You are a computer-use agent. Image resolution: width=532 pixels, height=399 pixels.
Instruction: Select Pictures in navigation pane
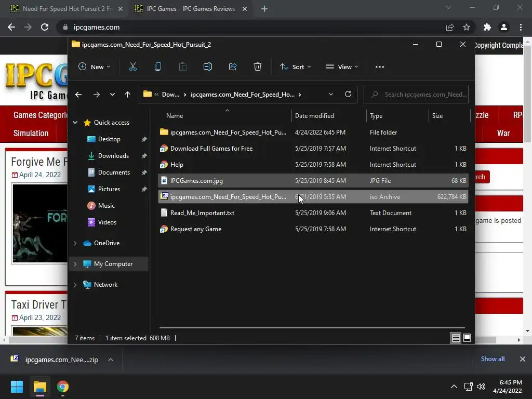click(109, 189)
